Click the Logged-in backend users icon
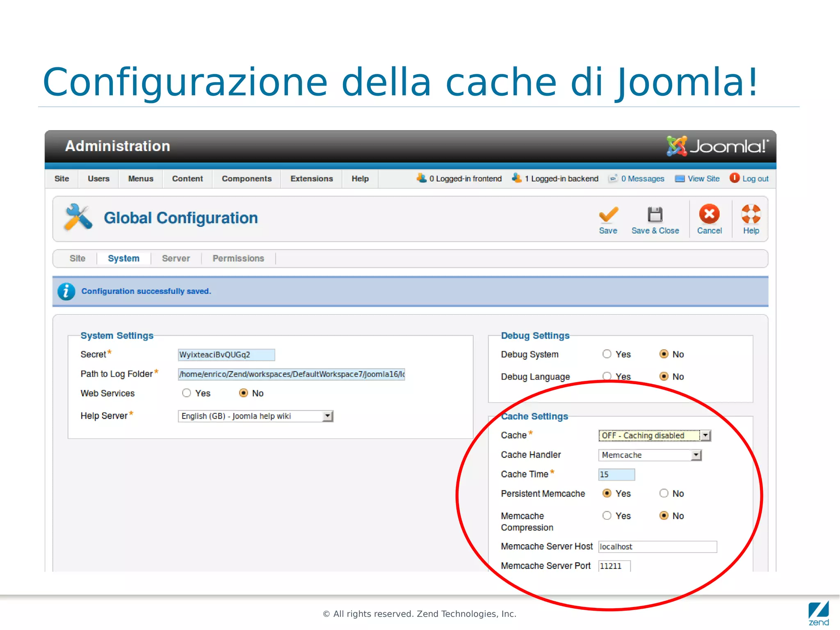Viewport: 840px width, 630px height. point(517,178)
